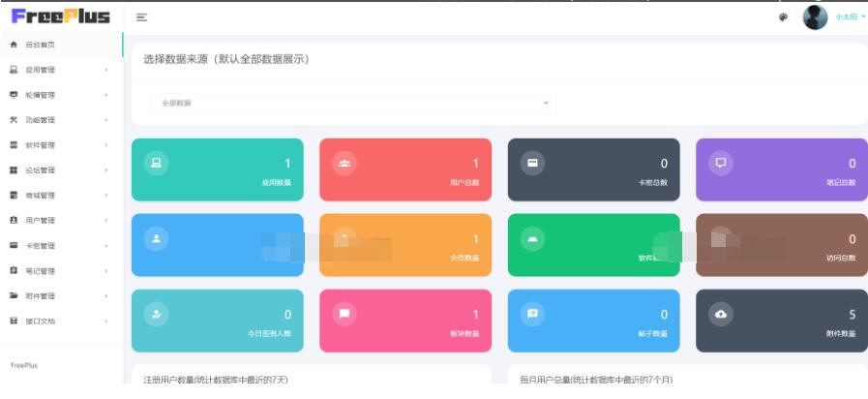Click the card icon on 卡密总数 card

532,163
